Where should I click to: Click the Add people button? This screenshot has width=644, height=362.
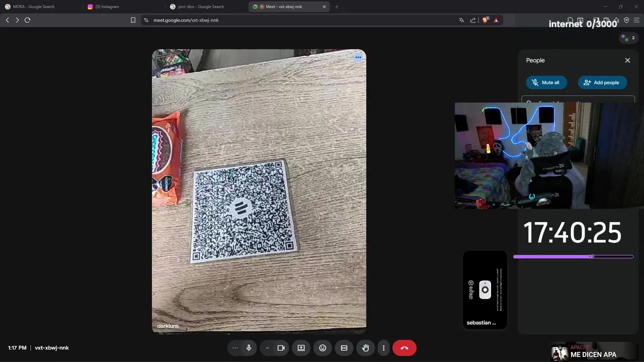602,82
